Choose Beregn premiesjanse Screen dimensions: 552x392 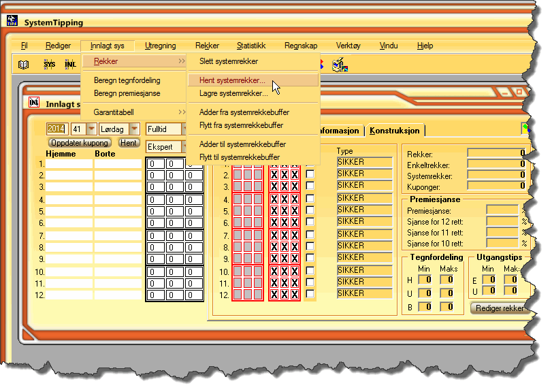click(135, 93)
